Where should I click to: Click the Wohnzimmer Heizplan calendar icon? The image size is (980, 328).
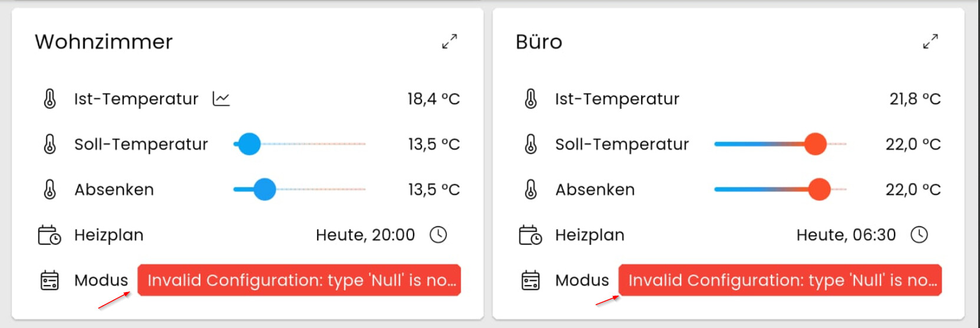[x=50, y=235]
